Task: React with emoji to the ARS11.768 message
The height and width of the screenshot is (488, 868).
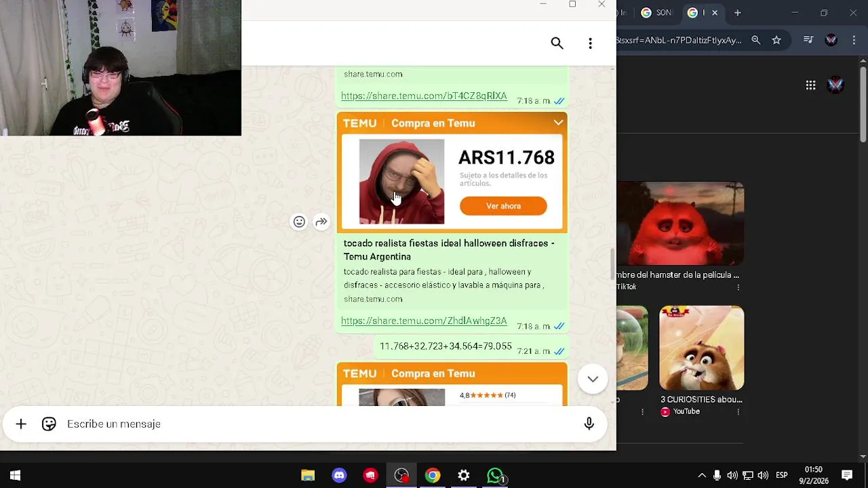Action: pos(299,222)
